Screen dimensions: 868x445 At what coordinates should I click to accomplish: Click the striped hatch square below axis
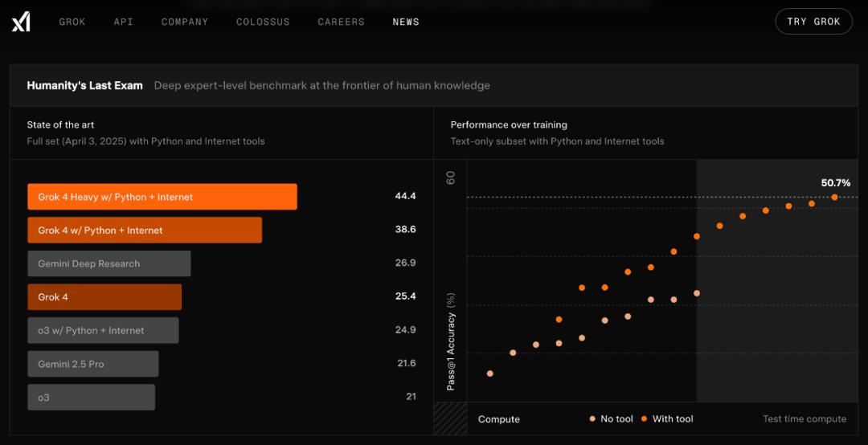click(450, 418)
